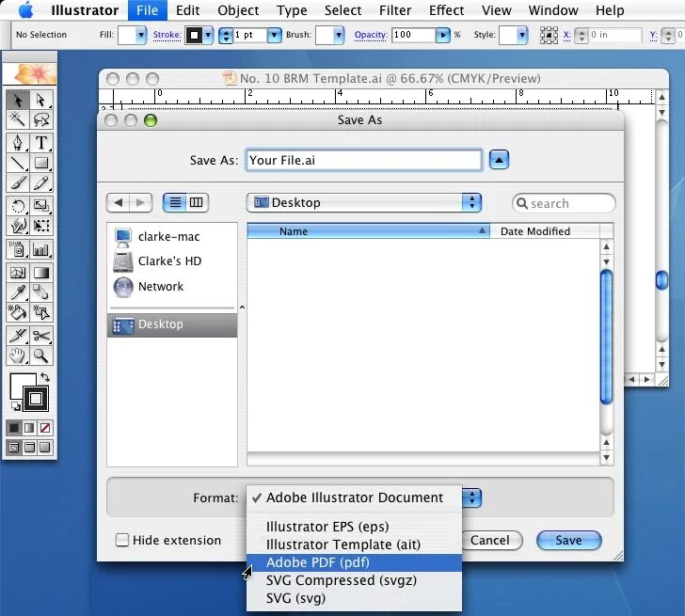The image size is (685, 616).
Task: Switch to Full Screen mode
Action: click(44, 447)
